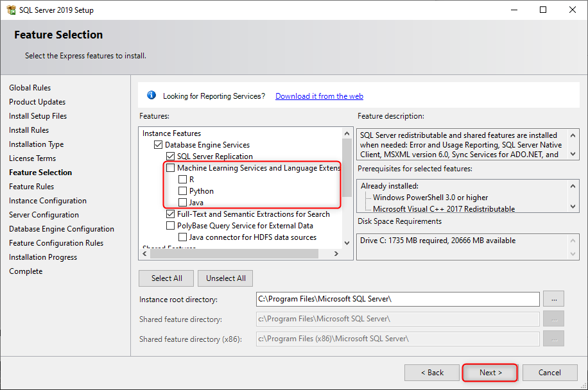
Task: Click the License Terms step
Action: click(32, 158)
